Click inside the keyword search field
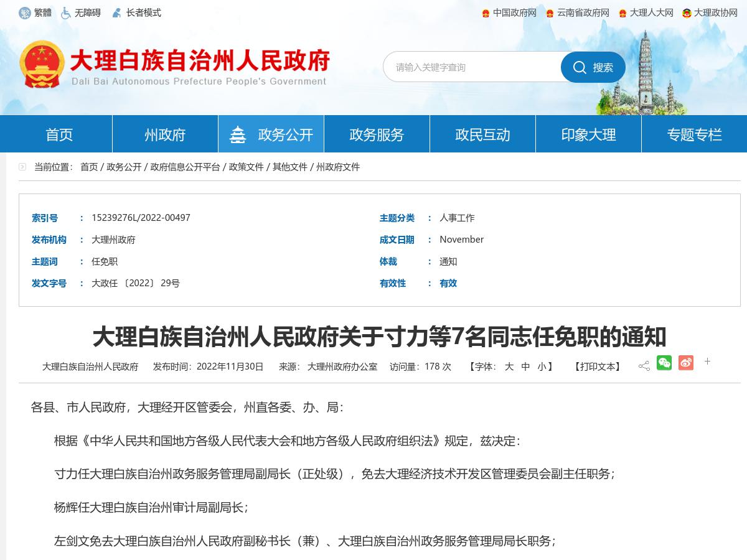Screen dimensions: 747x560 [x=473, y=67]
